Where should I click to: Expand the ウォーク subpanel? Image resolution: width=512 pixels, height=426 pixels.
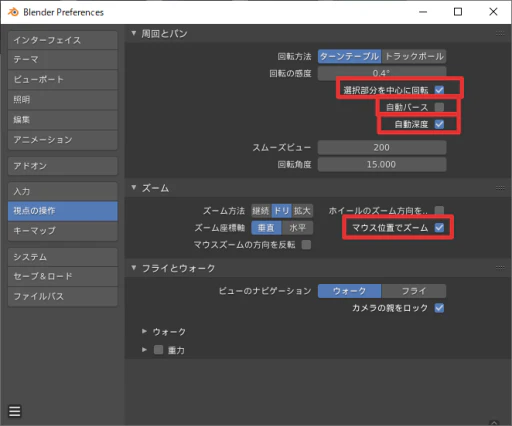click(x=144, y=331)
